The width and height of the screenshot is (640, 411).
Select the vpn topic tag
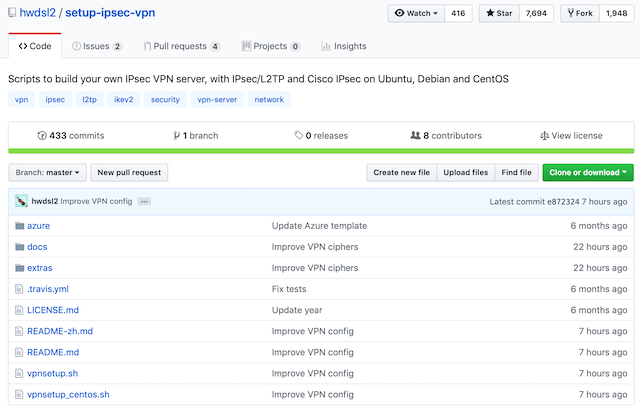[22, 100]
